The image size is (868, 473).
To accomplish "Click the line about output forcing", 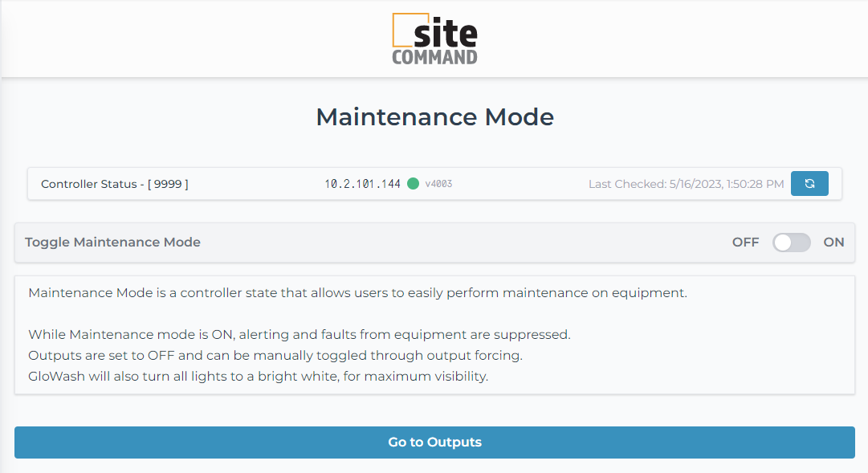I will 275,355.
